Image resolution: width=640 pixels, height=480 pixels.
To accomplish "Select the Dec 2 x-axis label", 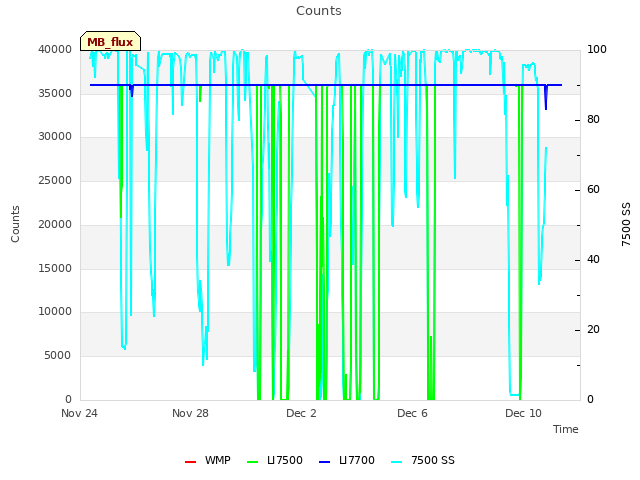I will click(301, 413).
